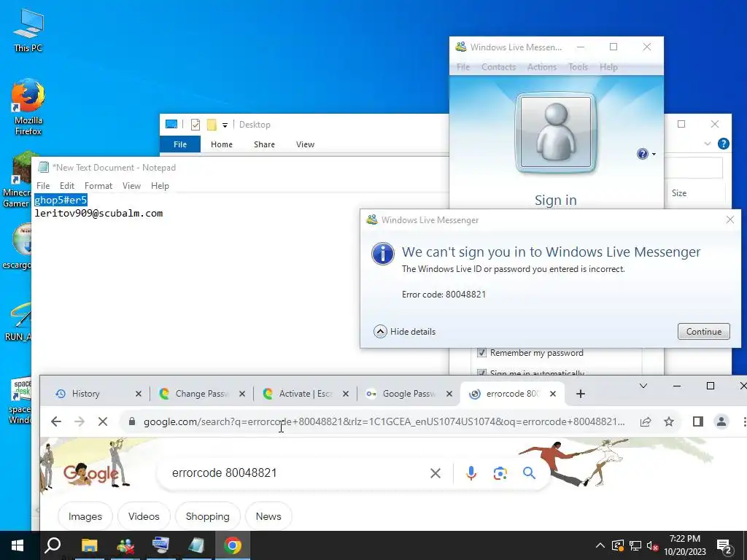Open Notepad Format menu
This screenshot has height=560, width=747.
(98, 186)
